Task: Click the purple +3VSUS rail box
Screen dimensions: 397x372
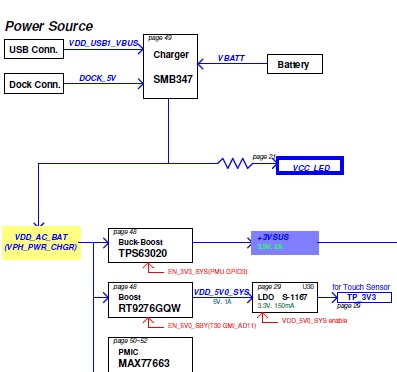Action: coord(285,243)
